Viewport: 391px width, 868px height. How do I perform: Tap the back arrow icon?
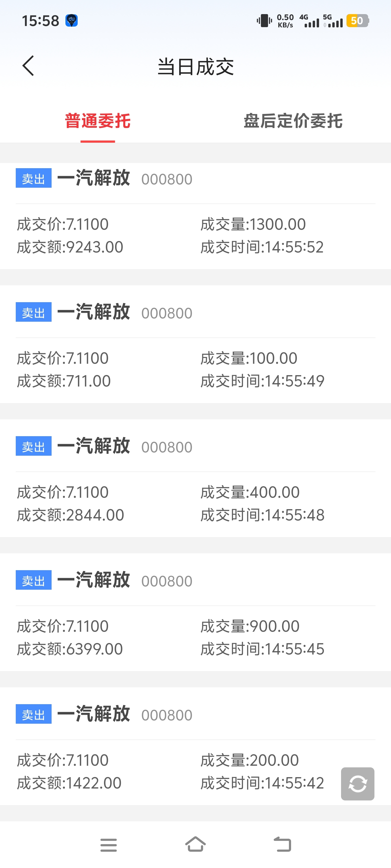pos(28,66)
